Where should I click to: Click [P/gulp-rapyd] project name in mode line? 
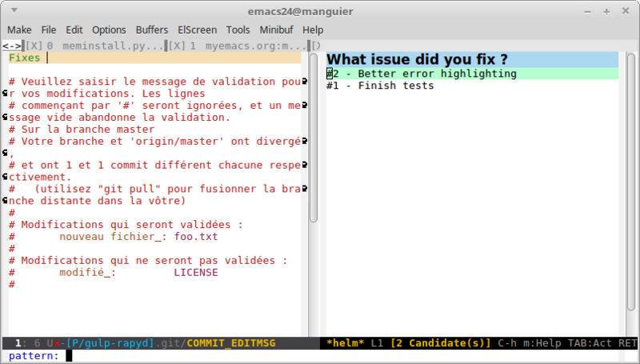(x=110, y=343)
